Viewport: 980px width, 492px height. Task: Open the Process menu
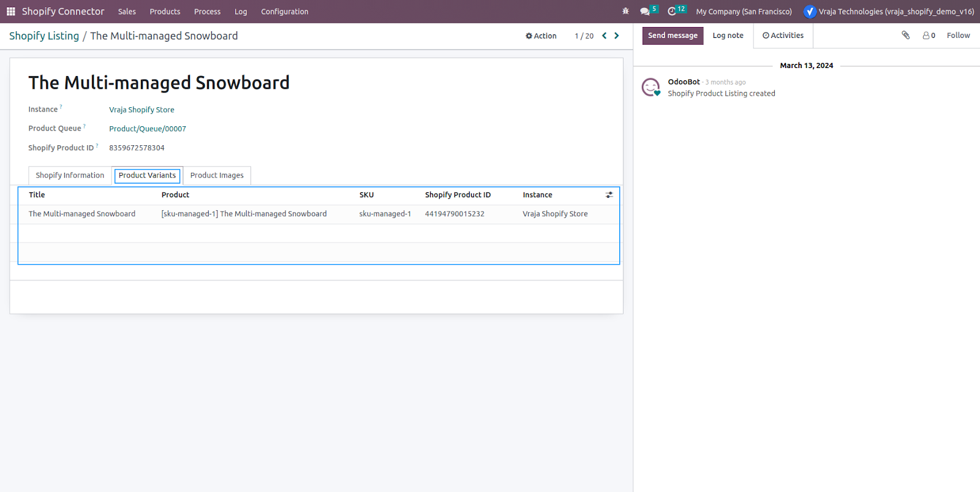click(207, 12)
